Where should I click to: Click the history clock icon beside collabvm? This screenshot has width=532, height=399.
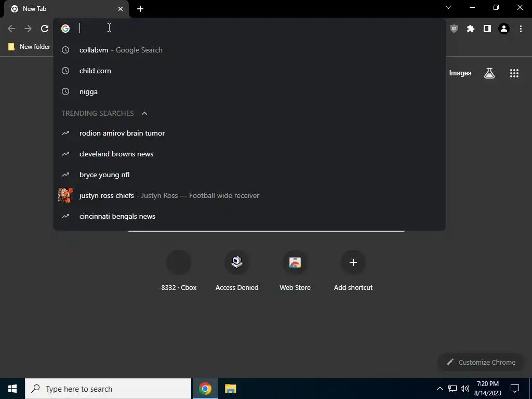65,50
